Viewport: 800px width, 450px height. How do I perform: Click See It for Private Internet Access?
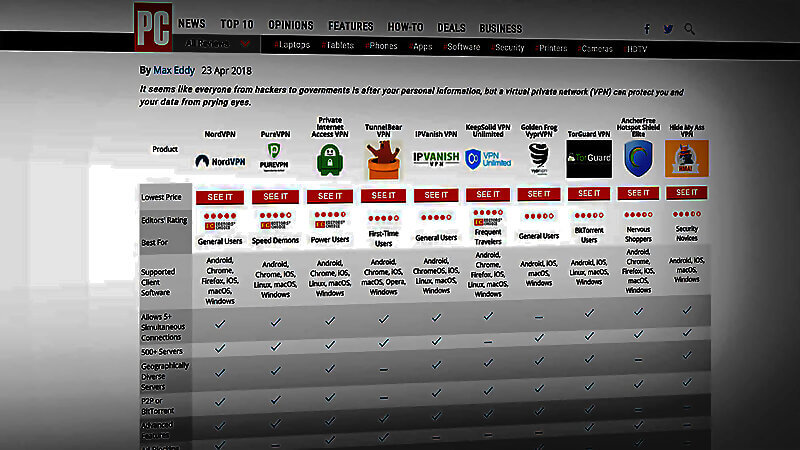(330, 196)
